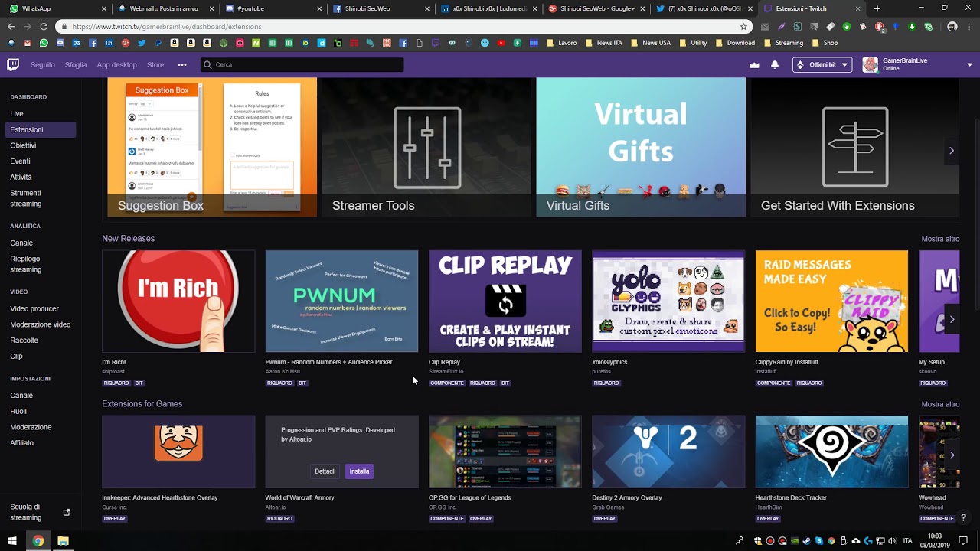Screen dimensions: 980x551
Task: Open the Clip Replay extension thumbnail
Action: coord(505,302)
